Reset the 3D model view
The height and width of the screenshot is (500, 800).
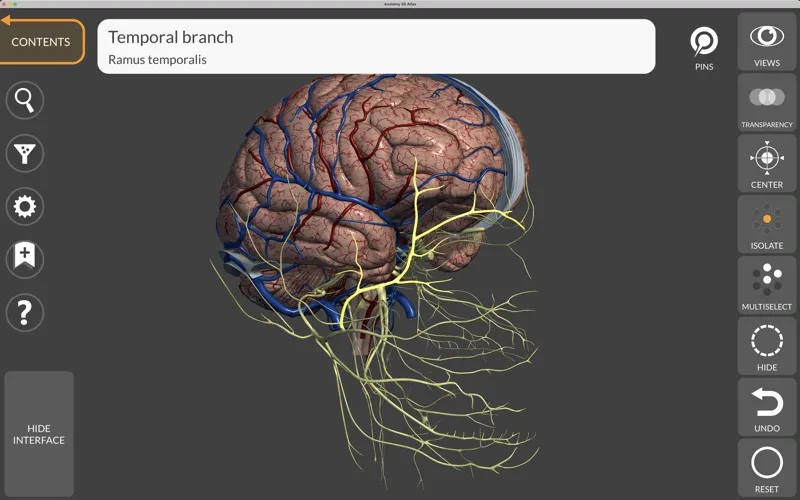(767, 467)
